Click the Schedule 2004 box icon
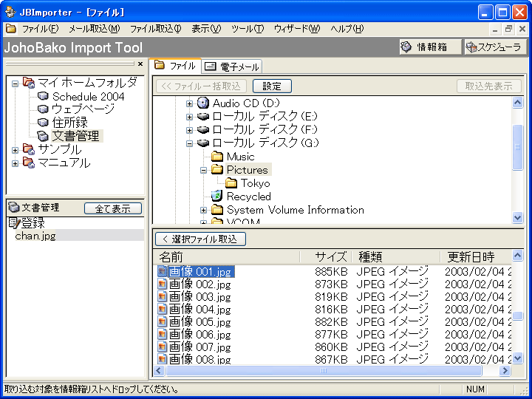The height and width of the screenshot is (399, 532). click(43, 96)
